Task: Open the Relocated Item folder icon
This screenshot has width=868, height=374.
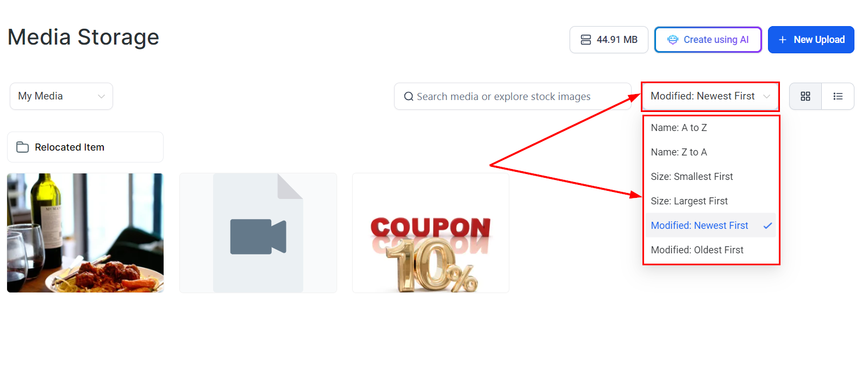Action: point(22,147)
